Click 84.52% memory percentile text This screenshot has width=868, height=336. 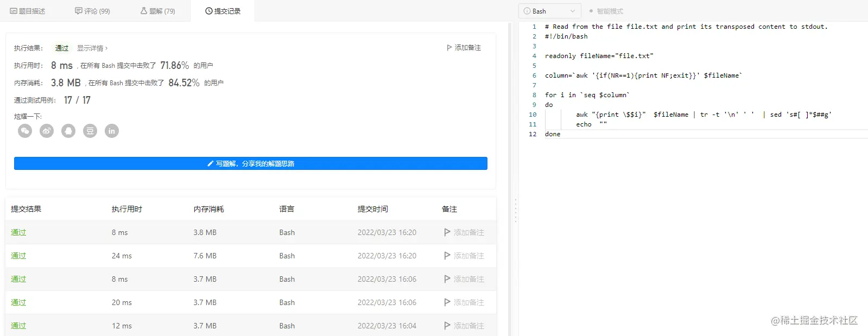click(x=184, y=83)
